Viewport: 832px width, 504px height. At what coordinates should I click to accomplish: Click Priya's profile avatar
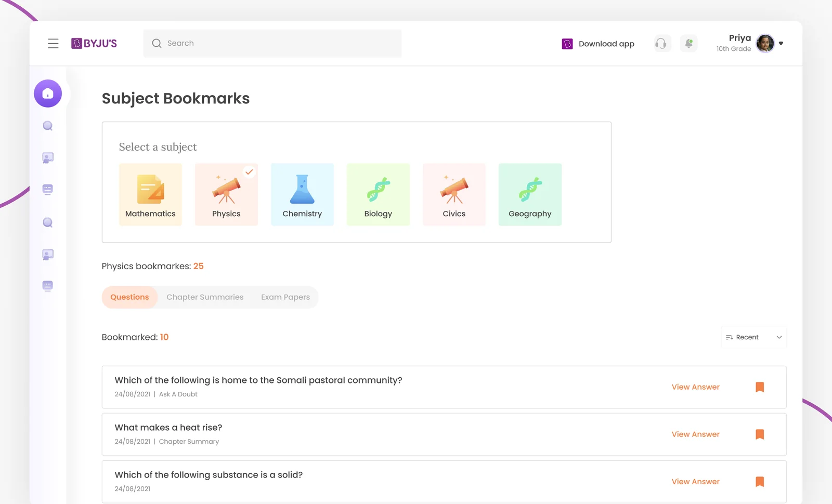(x=765, y=44)
